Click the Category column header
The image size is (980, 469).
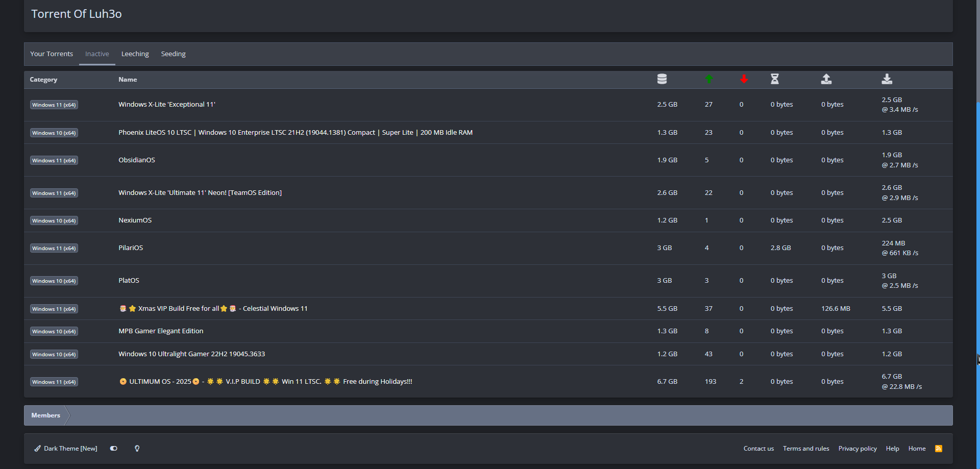point(43,80)
